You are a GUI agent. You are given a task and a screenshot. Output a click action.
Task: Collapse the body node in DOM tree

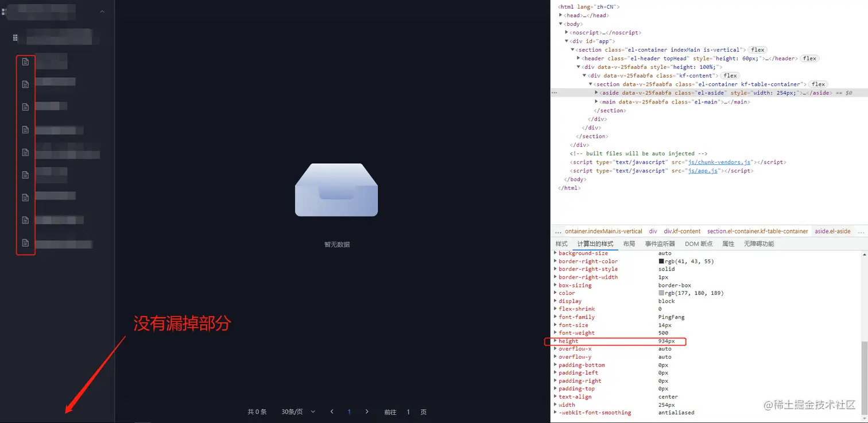point(561,24)
